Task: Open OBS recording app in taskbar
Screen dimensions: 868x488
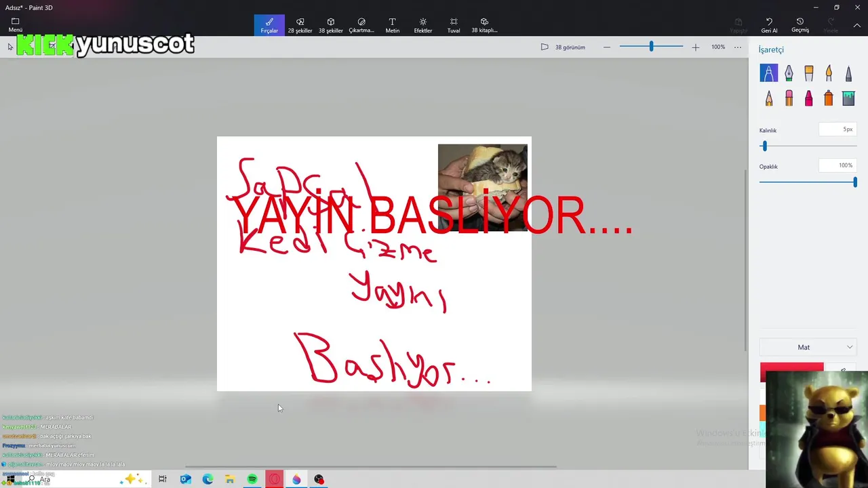Action: (x=319, y=479)
